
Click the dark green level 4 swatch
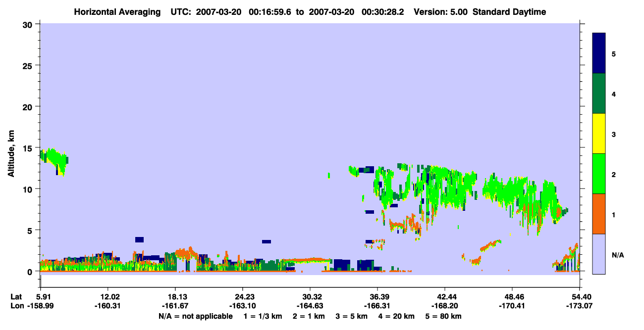[x=599, y=94]
